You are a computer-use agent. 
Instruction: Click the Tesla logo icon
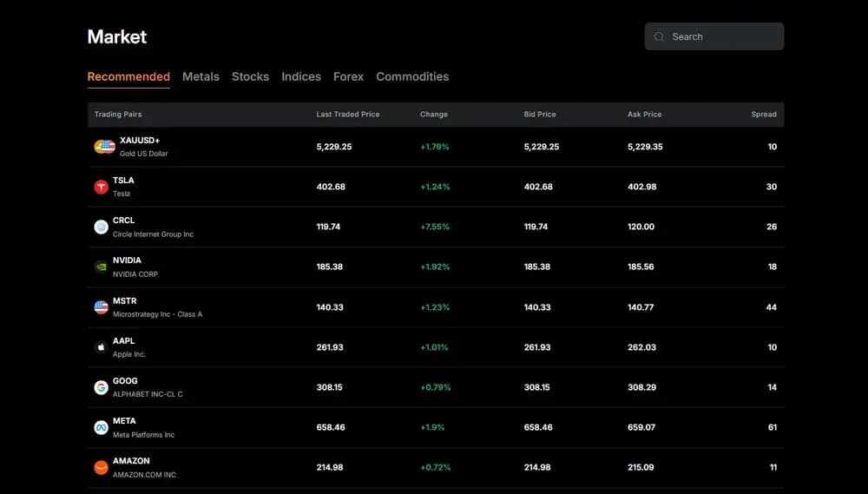point(101,188)
